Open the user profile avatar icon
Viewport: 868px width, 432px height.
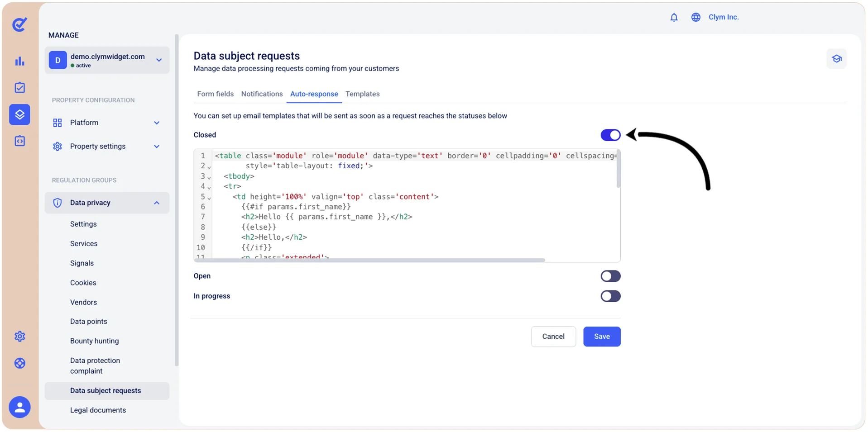[19, 407]
